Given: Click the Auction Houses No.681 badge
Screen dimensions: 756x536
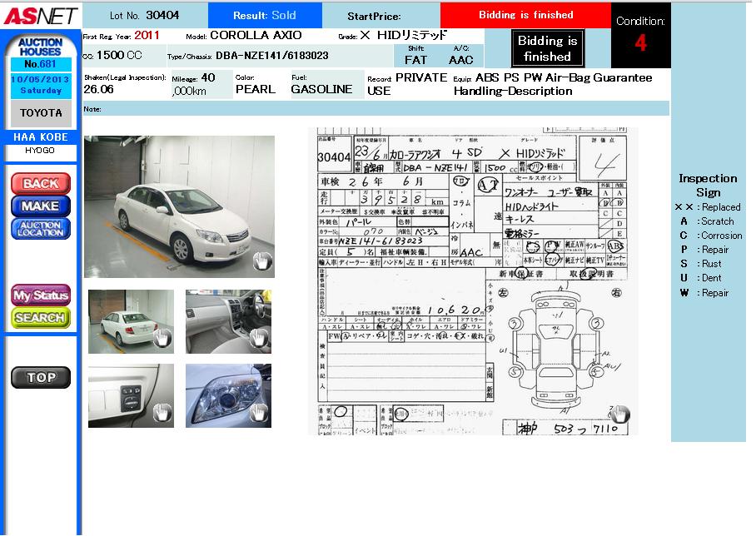Looking at the screenshot, I should [39, 52].
